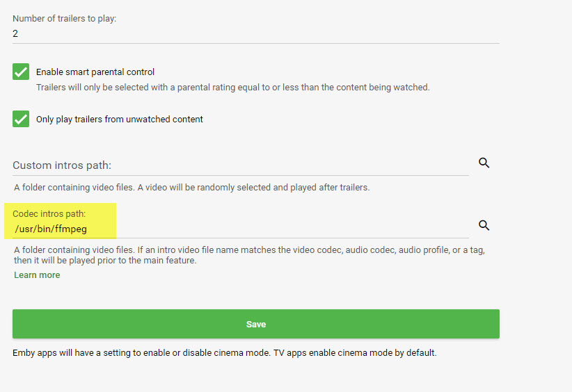Click the "Number of trailers to play:" label
The image size is (572, 392).
(65, 18)
